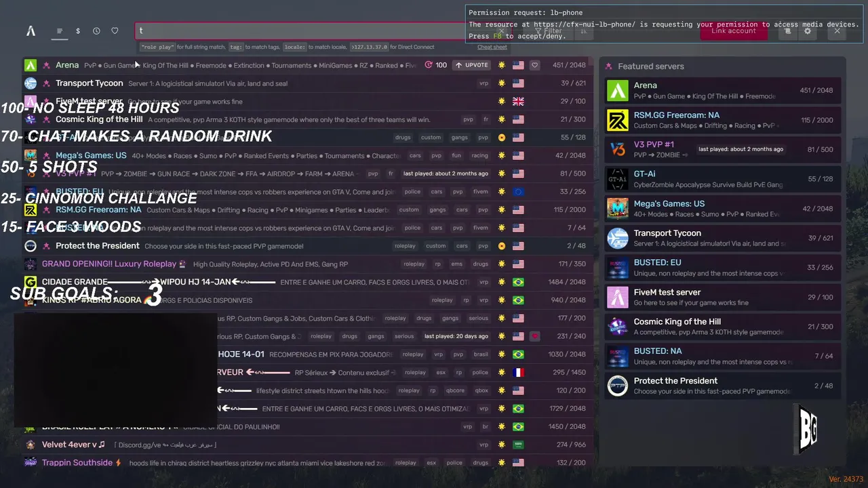The image size is (868, 488).
Task: Open Arena in Featured servers
Action: 723,90
